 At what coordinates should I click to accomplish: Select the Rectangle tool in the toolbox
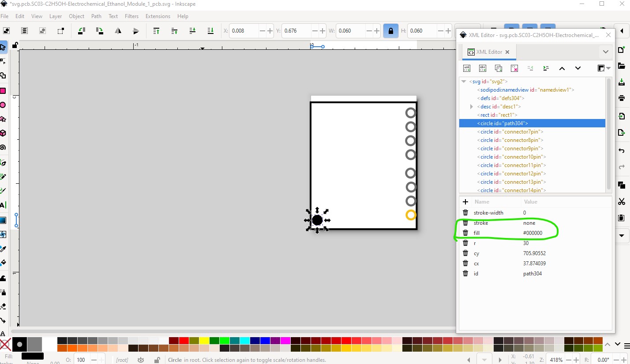[3, 91]
